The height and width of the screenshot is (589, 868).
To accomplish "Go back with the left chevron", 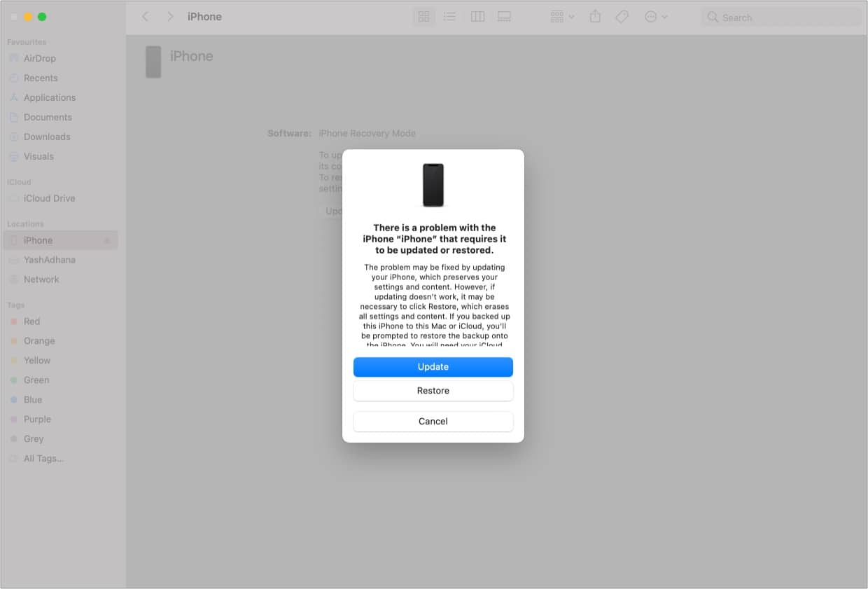I will pyautogui.click(x=146, y=17).
